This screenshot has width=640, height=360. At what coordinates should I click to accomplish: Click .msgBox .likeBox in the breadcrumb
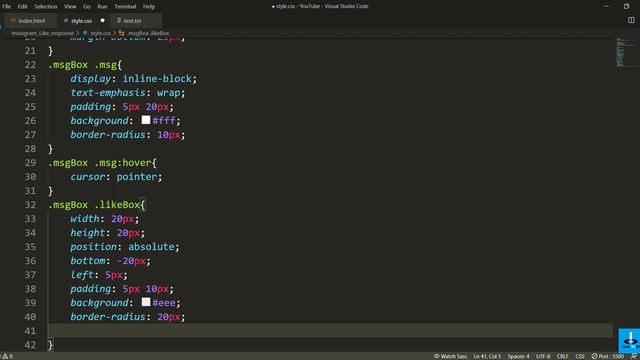click(148, 33)
